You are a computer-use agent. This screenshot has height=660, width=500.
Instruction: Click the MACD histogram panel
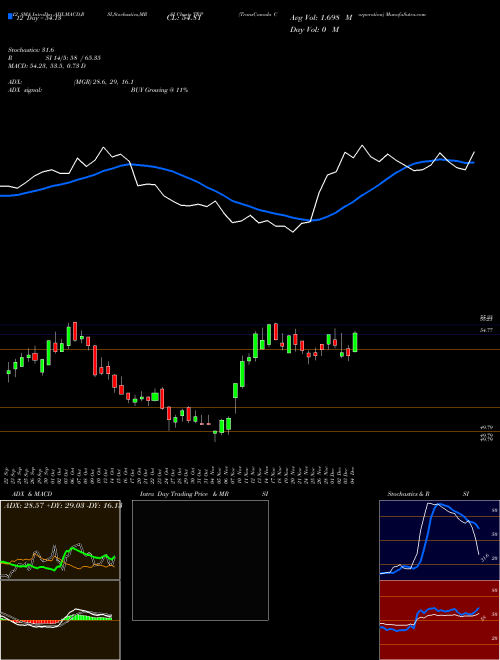(60, 620)
